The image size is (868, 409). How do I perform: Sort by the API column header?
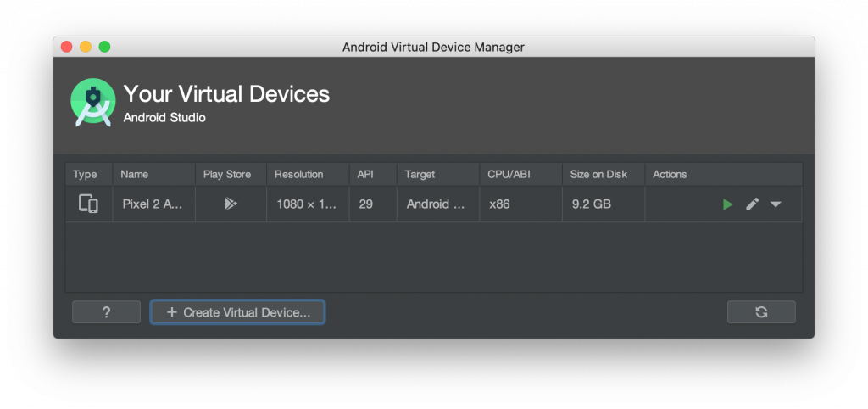(x=365, y=175)
